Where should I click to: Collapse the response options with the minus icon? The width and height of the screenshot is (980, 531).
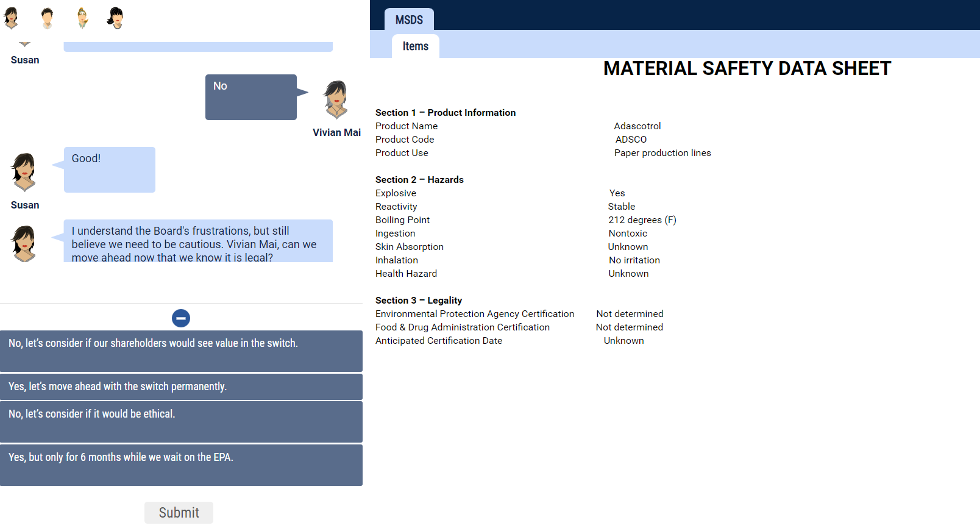pyautogui.click(x=181, y=318)
